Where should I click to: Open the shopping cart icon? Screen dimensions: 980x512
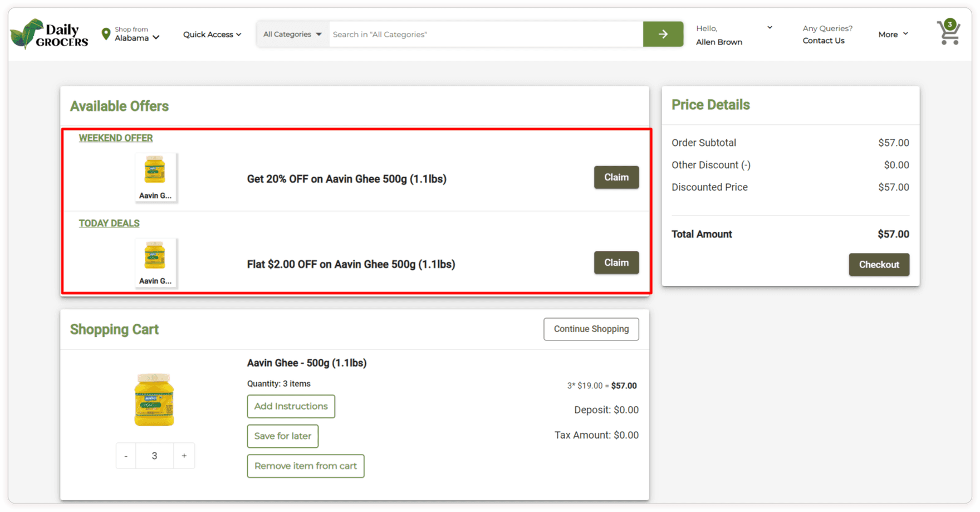(949, 32)
